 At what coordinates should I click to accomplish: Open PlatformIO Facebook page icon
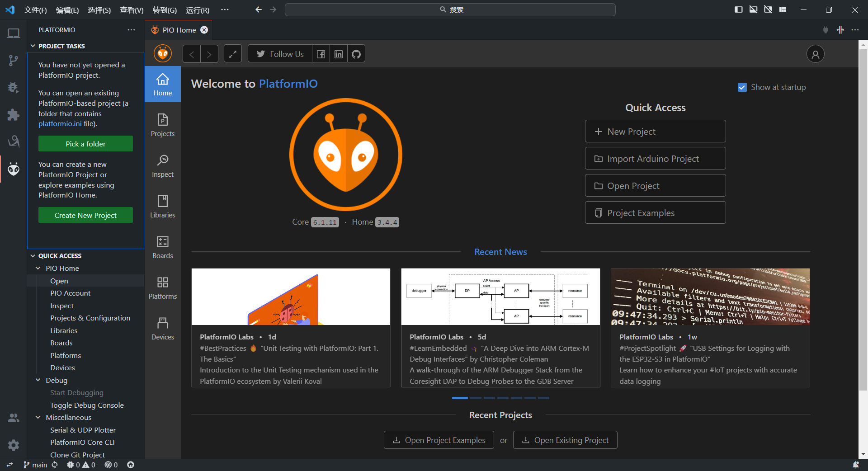coord(321,54)
